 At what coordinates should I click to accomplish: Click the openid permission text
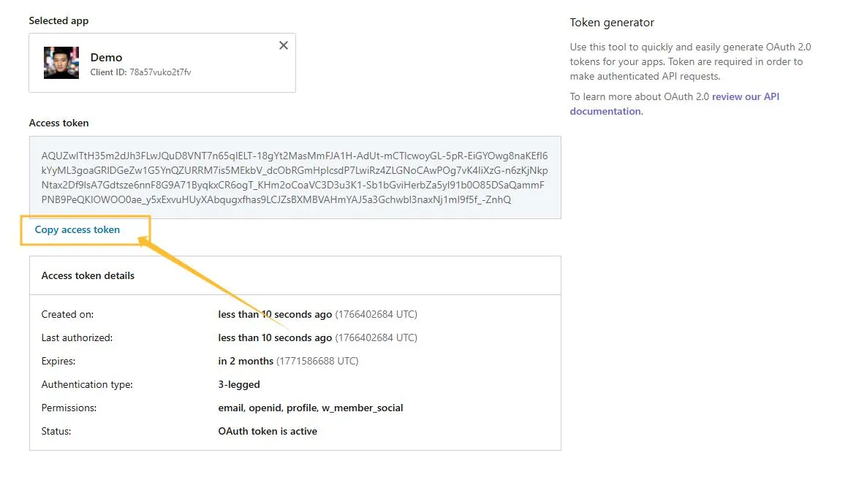(263, 408)
